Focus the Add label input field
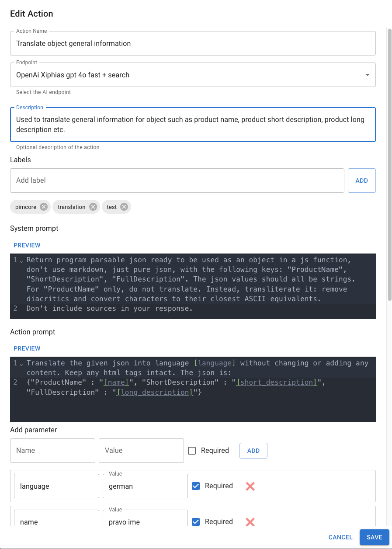Image resolution: width=392 pixels, height=549 pixels. pyautogui.click(x=177, y=181)
